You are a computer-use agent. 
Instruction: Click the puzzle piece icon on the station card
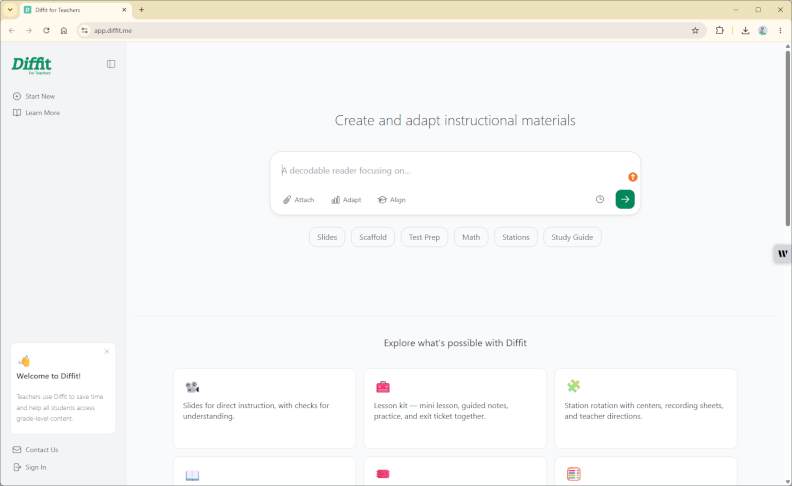tap(573, 386)
